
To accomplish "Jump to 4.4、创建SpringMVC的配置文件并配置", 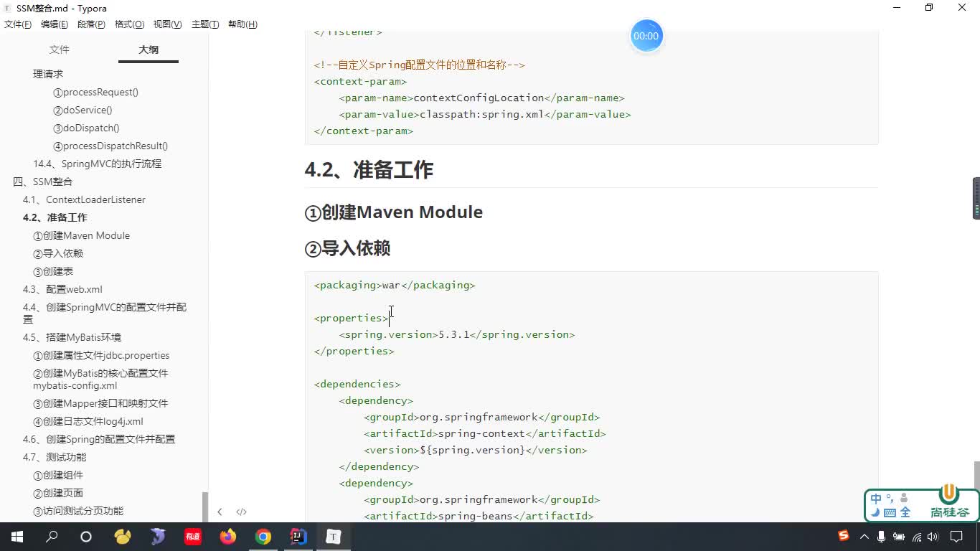I will [x=105, y=313].
